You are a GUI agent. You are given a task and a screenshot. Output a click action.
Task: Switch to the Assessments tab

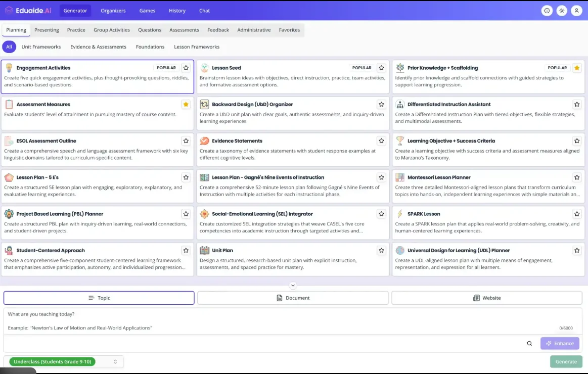pos(184,30)
